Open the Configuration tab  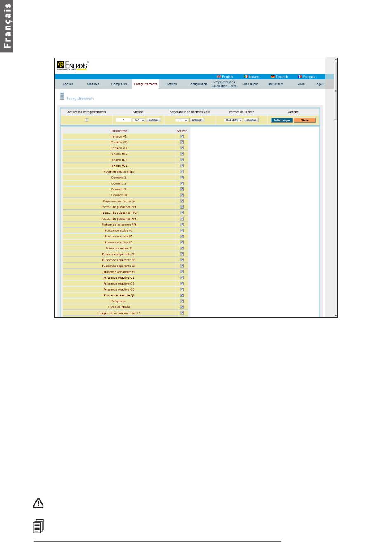[x=198, y=84]
